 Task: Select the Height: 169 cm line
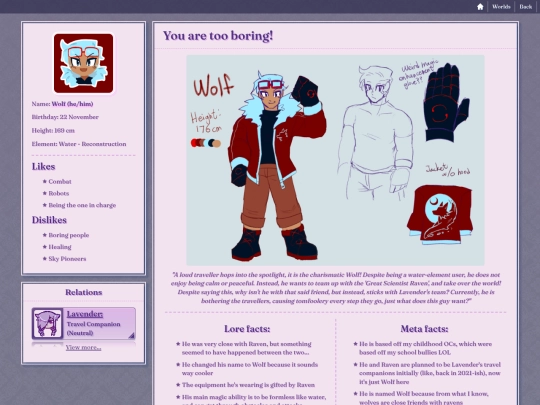[x=53, y=131]
